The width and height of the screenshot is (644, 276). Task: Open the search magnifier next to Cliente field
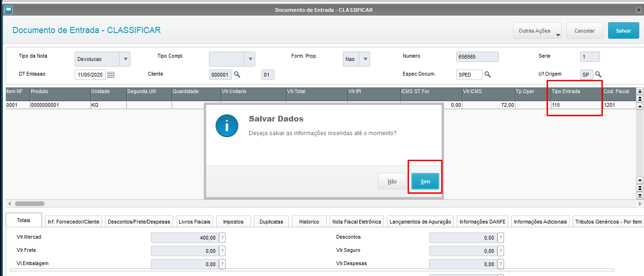coord(237,74)
